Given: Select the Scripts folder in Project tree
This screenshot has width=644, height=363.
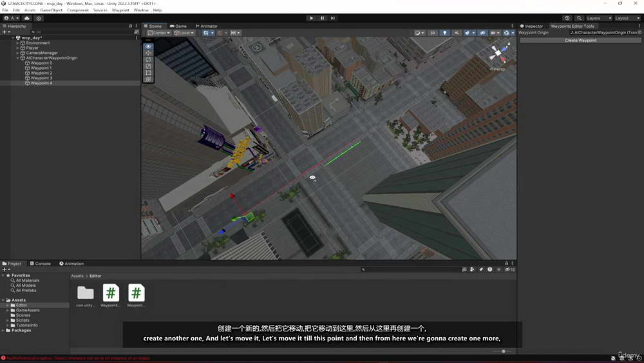Looking at the screenshot, I should pos(23,320).
